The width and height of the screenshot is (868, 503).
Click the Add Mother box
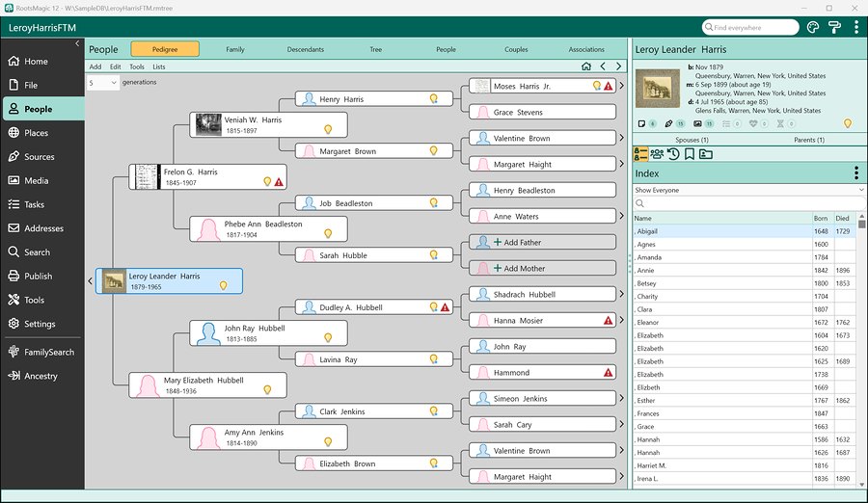[x=542, y=268]
